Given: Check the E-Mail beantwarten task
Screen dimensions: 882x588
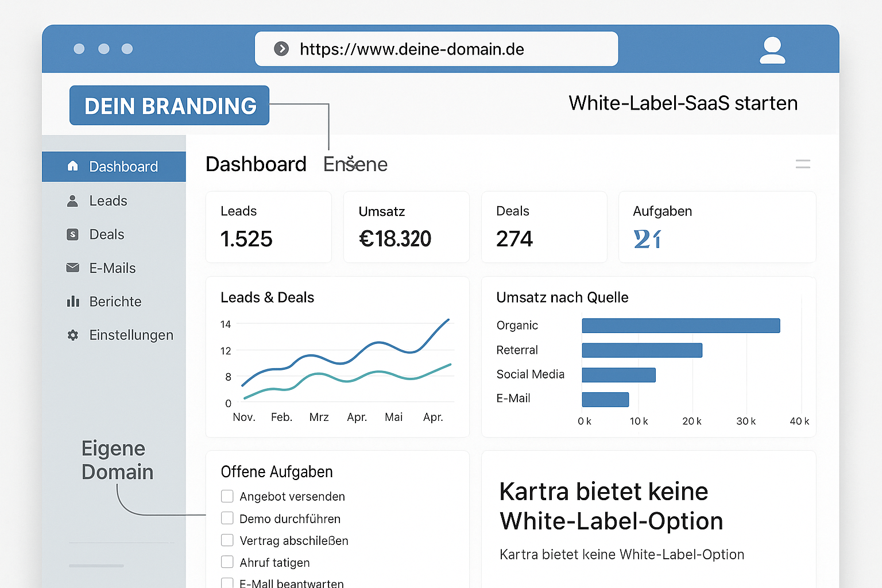Looking at the screenshot, I should [227, 583].
